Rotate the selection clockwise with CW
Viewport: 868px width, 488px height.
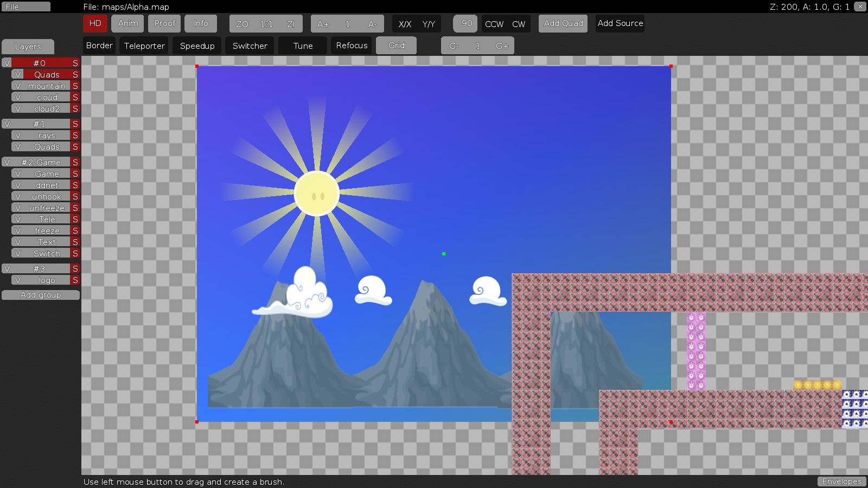point(519,24)
